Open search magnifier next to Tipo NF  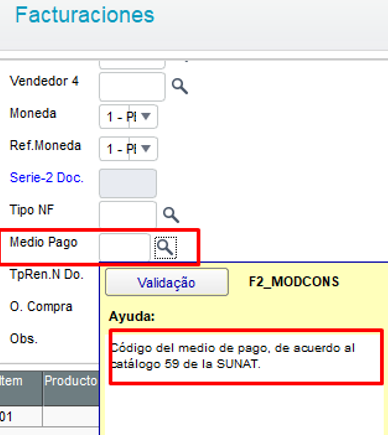171,215
